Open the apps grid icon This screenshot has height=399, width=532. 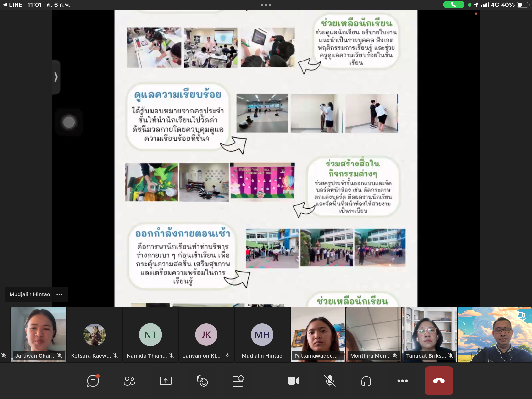click(x=238, y=381)
